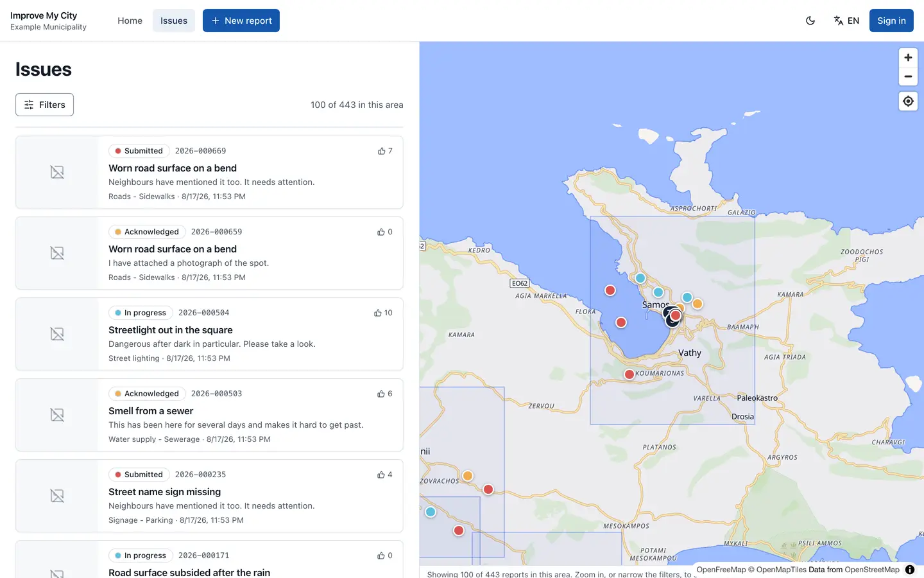The width and height of the screenshot is (924, 578).
Task: Open image placeholder of issue 2026-000669
Action: [x=57, y=172]
